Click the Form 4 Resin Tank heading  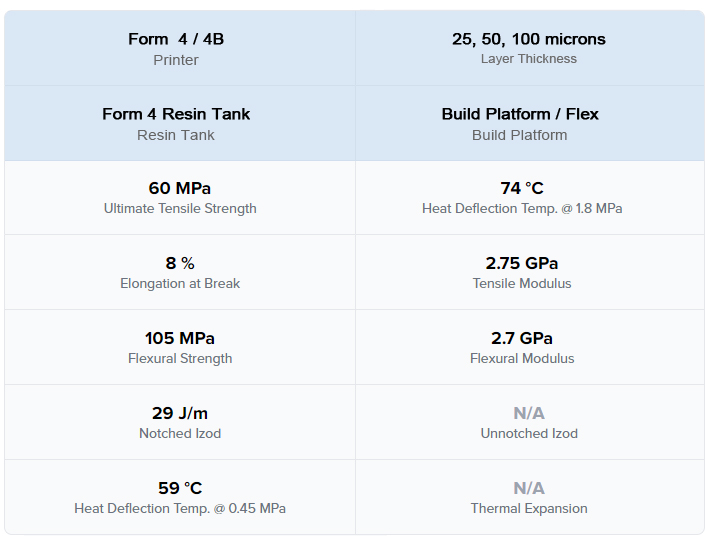click(x=176, y=114)
